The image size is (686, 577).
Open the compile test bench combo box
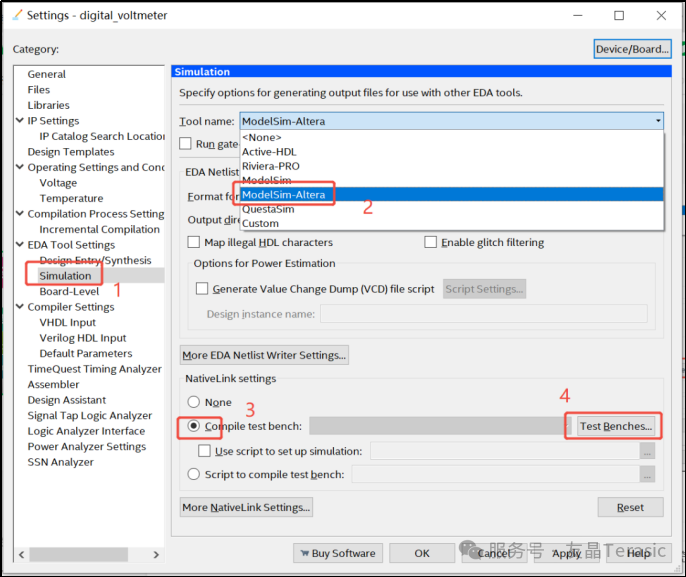point(439,426)
